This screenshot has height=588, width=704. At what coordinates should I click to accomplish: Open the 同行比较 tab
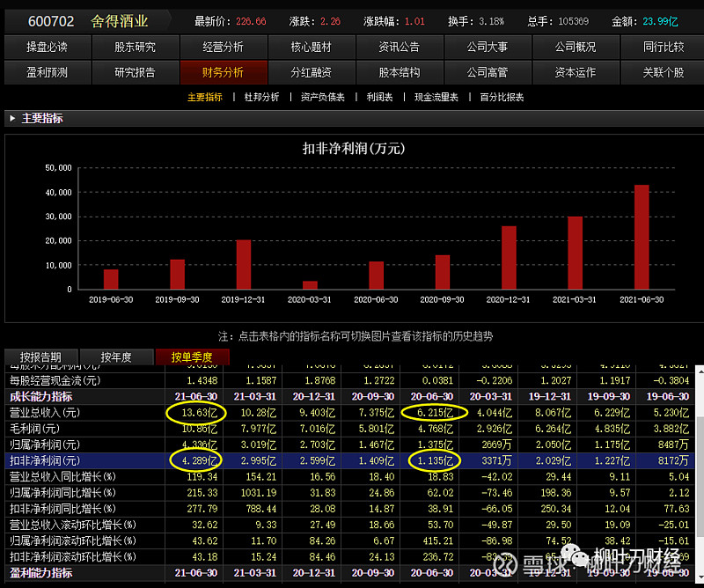click(663, 47)
